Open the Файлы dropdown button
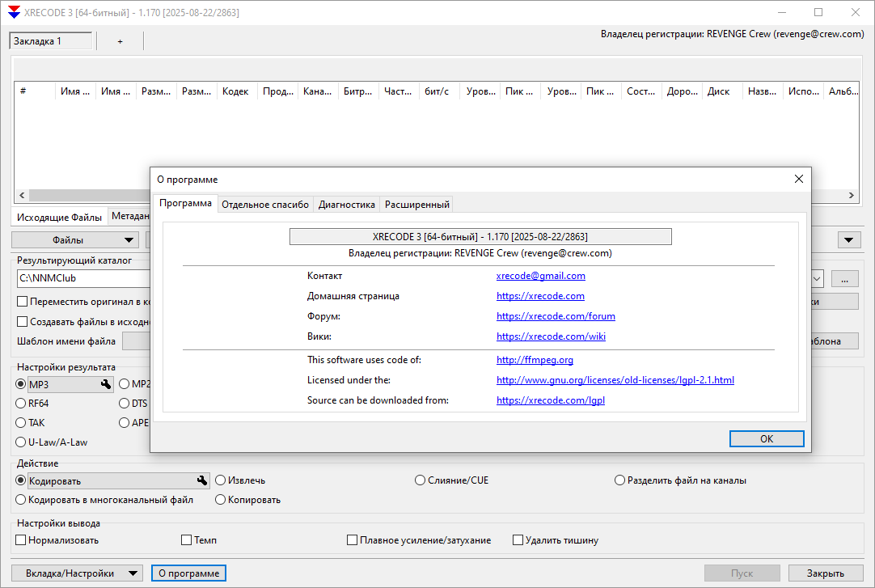The width and height of the screenshot is (875, 588). [74, 240]
